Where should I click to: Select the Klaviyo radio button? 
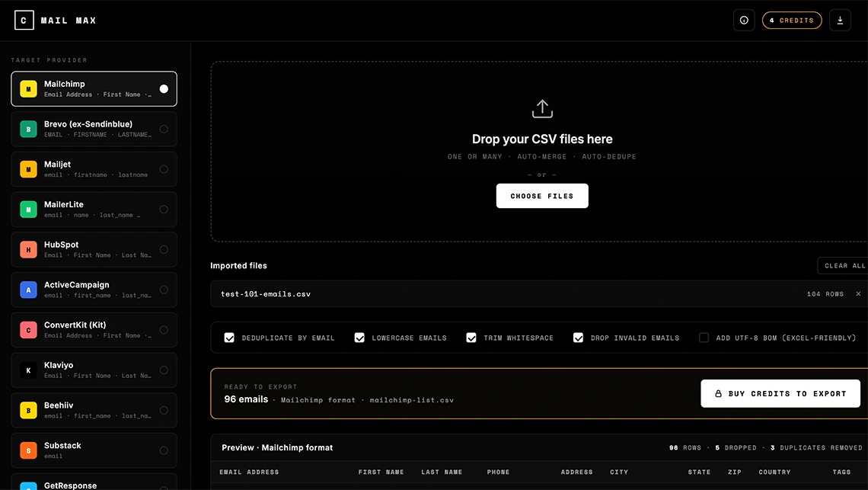[164, 370]
